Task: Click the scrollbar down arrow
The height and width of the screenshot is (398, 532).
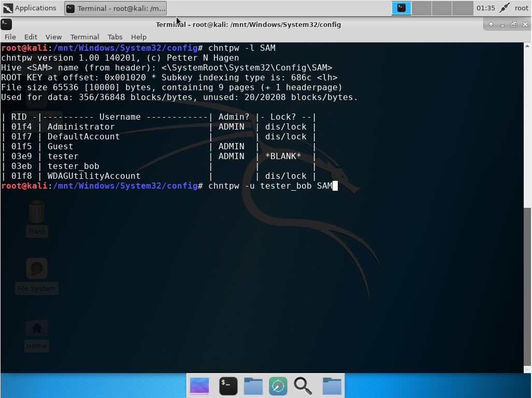Action: coord(527,369)
